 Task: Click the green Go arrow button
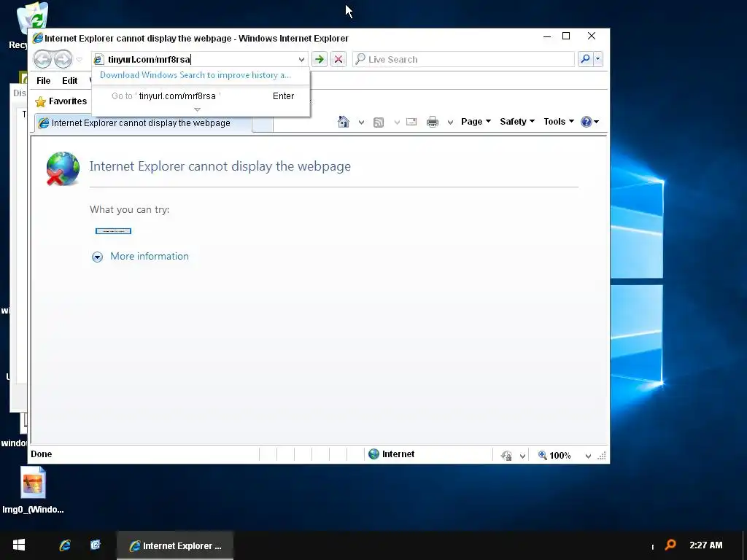(320, 59)
